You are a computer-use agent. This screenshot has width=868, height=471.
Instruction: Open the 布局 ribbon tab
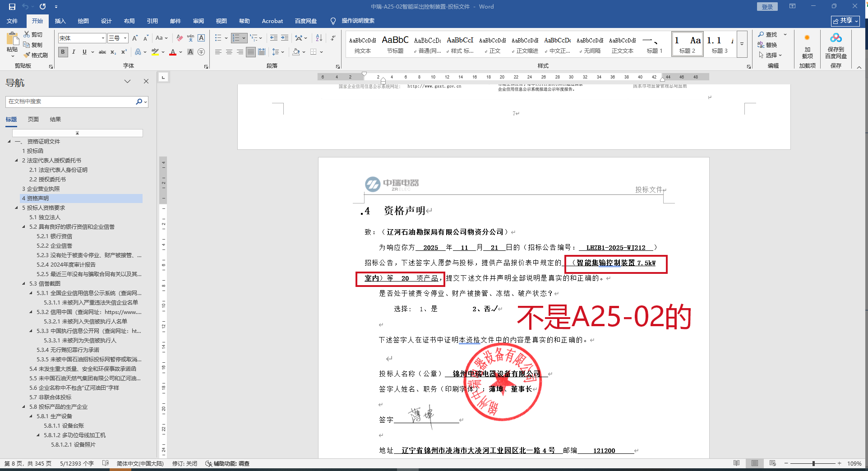(x=129, y=21)
